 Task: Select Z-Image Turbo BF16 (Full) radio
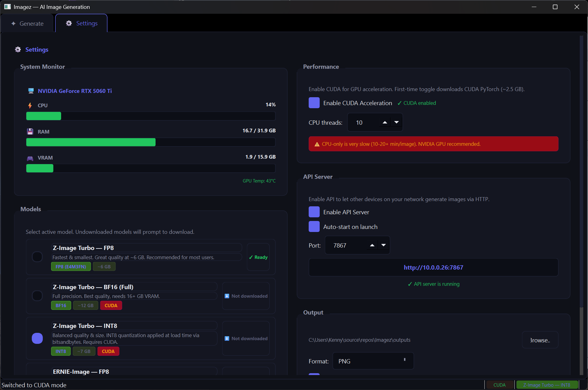37,296
